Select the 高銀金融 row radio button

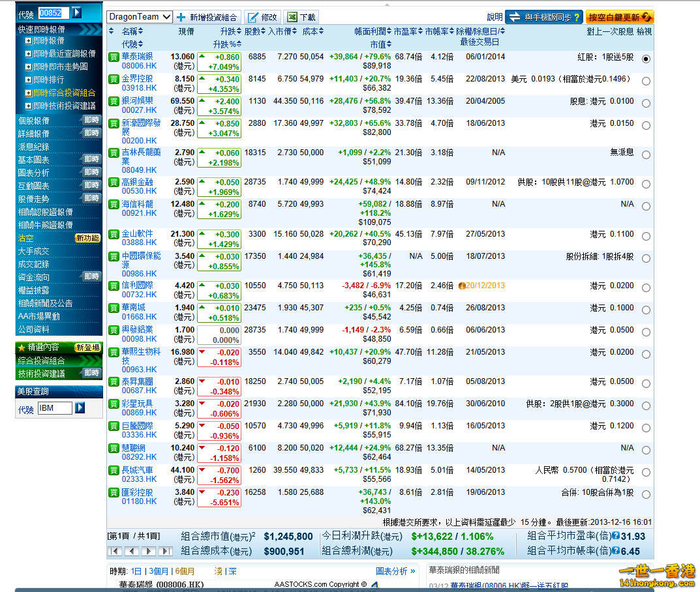point(646,185)
